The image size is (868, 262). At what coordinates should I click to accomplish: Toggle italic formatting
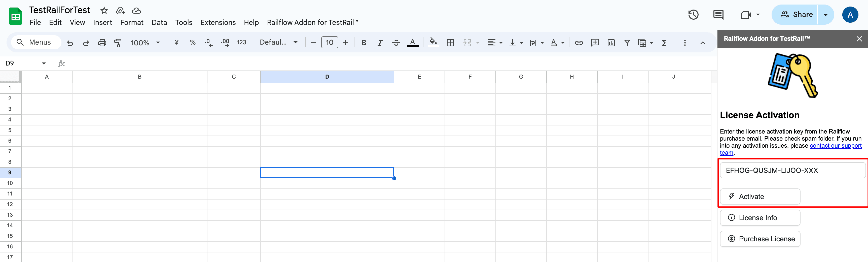pos(380,43)
